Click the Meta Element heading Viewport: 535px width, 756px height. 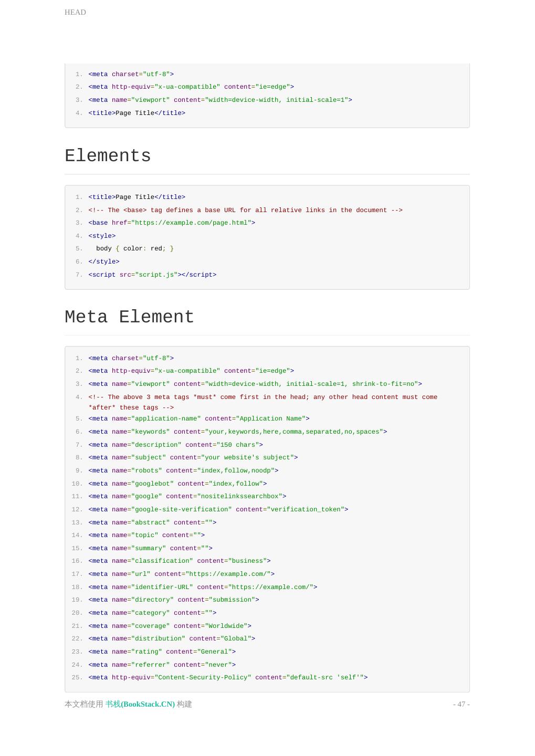tap(129, 317)
